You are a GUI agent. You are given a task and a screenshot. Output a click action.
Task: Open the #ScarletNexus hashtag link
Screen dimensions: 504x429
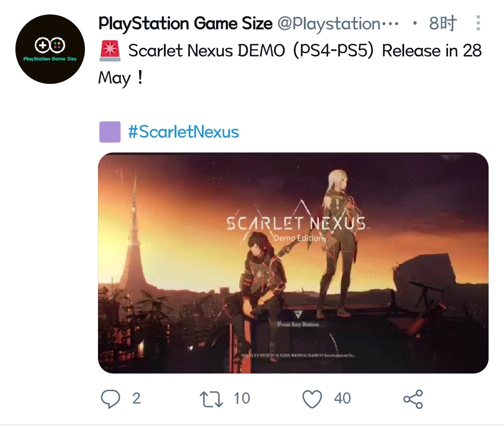pyautogui.click(x=183, y=132)
